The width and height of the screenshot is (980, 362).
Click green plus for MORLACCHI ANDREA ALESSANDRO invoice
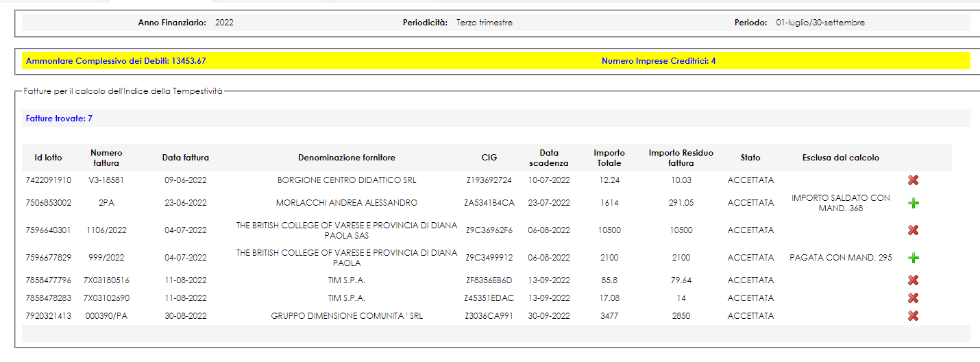(913, 204)
